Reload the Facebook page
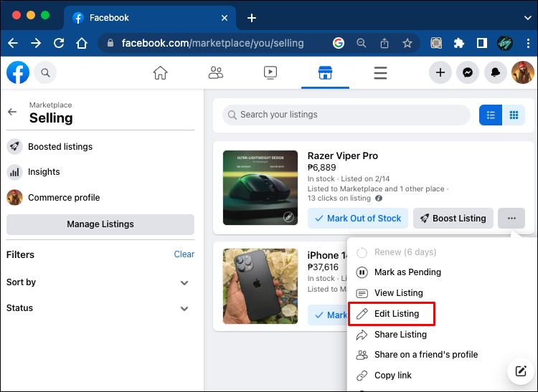Screen dimensions: 538x392 pyautogui.click(x=59, y=43)
